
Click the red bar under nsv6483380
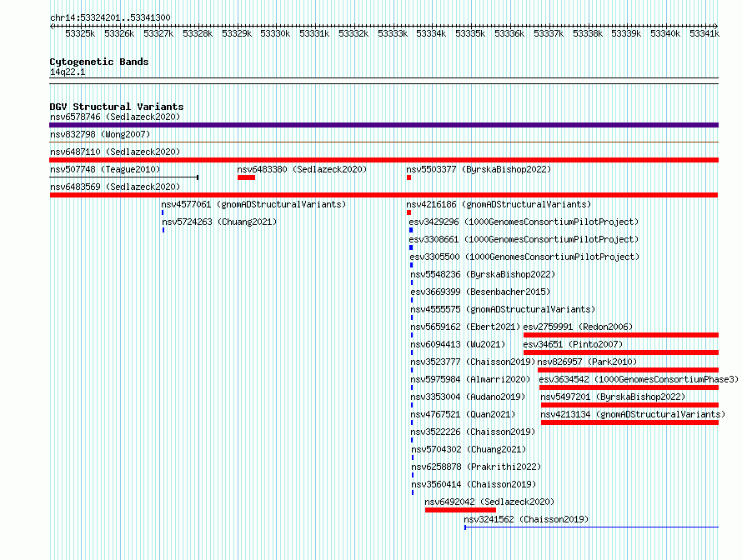(246, 177)
